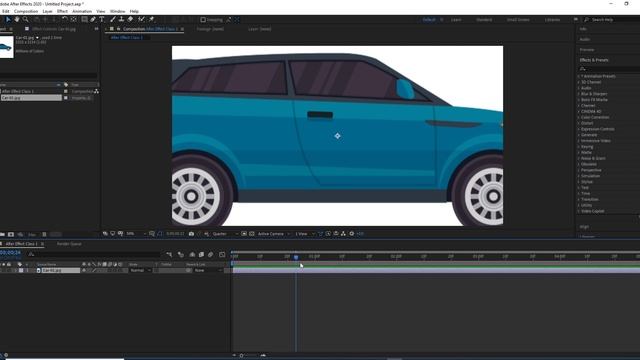Toggle the region of interest button
640x360 pixels.
click(244, 234)
